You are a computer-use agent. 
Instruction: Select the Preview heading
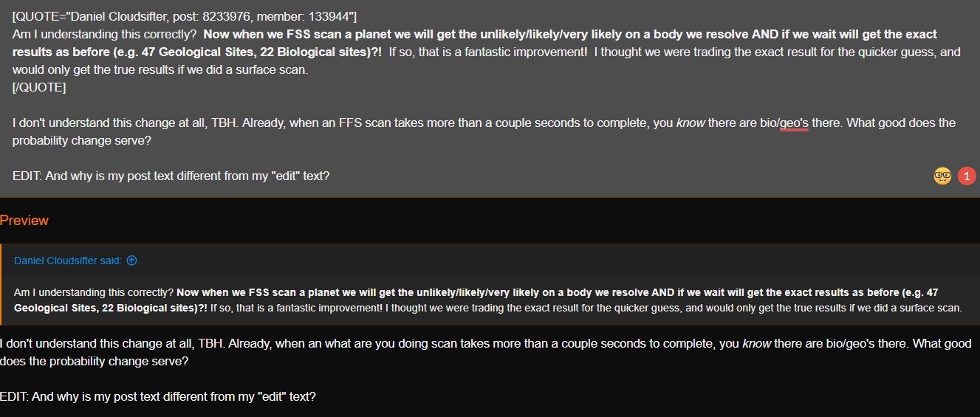point(24,220)
